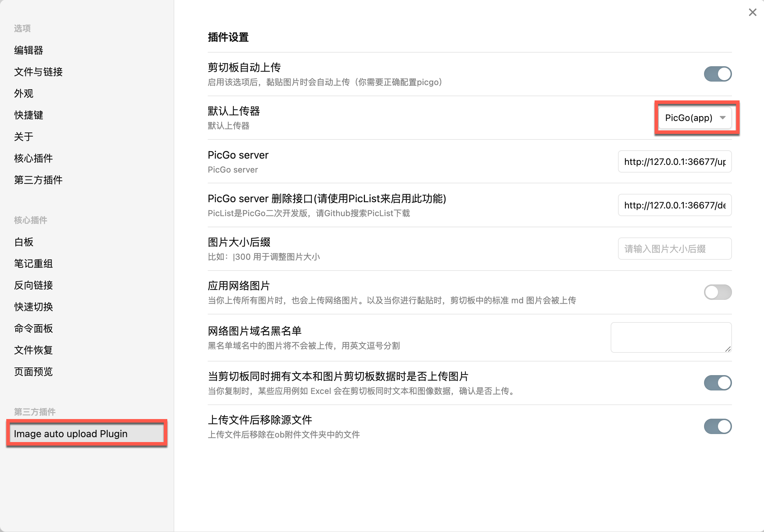Click the 插件设置 heading text
The width and height of the screenshot is (764, 532).
[x=228, y=37]
